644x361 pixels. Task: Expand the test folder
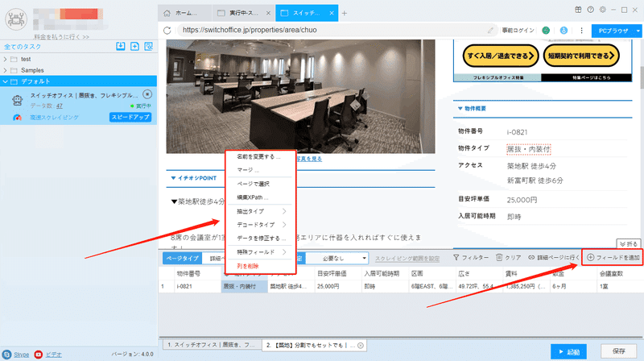tap(6, 59)
